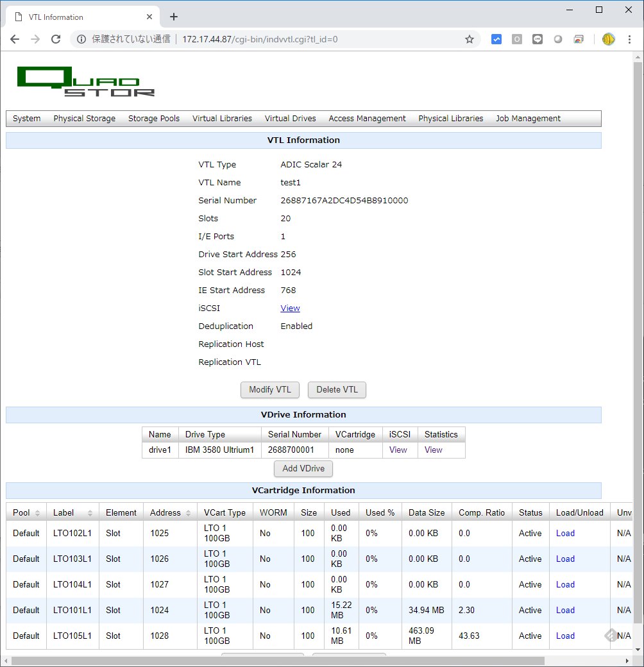Click the scroll down arrow of the vertical scrollbar
644x667 pixels.
638,650
